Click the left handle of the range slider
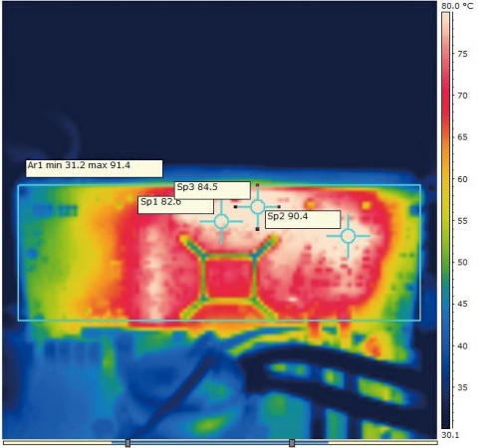Viewport: 496px width, 448px height. tap(127, 443)
